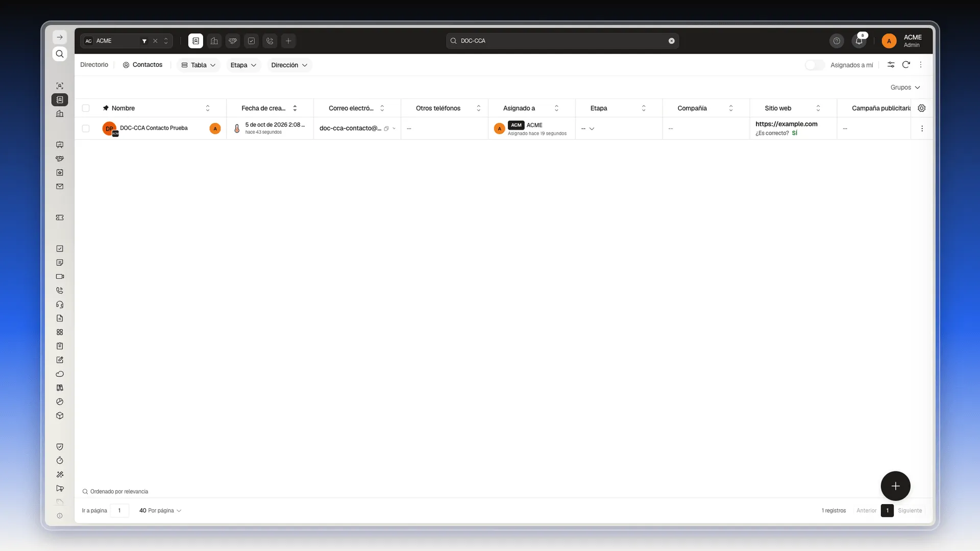The height and width of the screenshot is (551, 980).
Task: Clear the DOC-CCA search query
Action: pyautogui.click(x=672, y=41)
